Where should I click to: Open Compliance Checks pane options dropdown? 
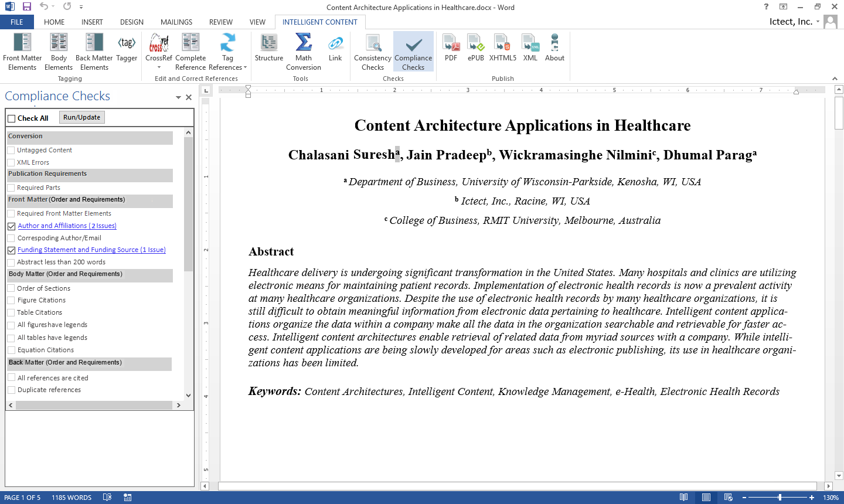178,97
